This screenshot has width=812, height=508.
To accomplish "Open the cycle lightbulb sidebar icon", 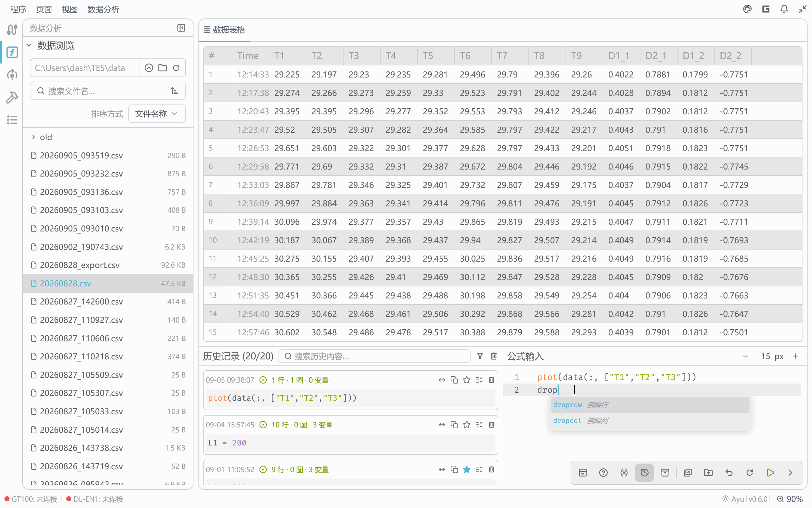I will [12, 75].
